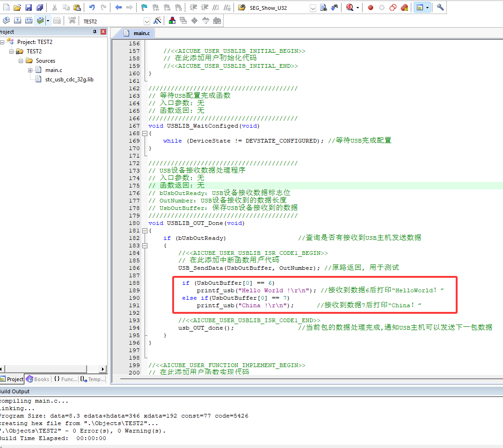Indent the selected lines
This screenshot has width=503, height=448.
pyautogui.click(x=193, y=7)
